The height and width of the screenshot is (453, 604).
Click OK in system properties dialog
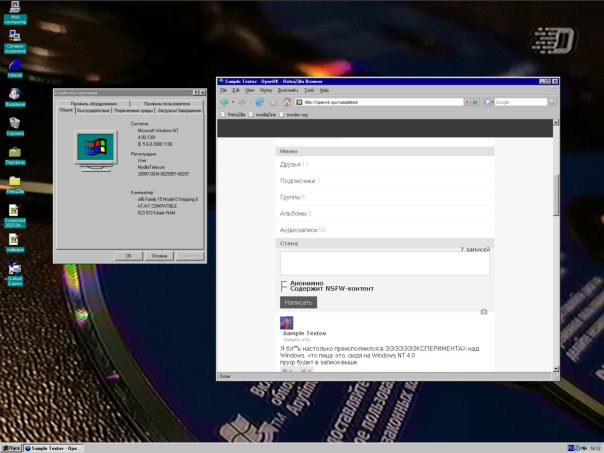129,255
